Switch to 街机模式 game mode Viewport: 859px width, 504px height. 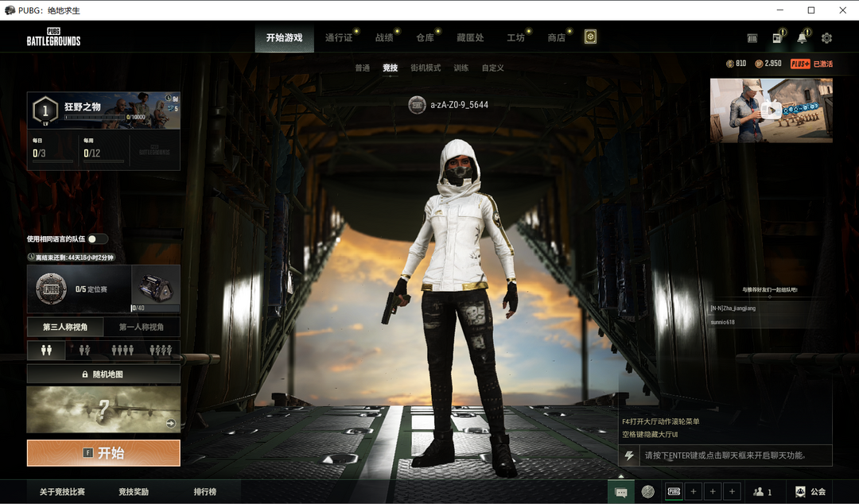(x=426, y=68)
